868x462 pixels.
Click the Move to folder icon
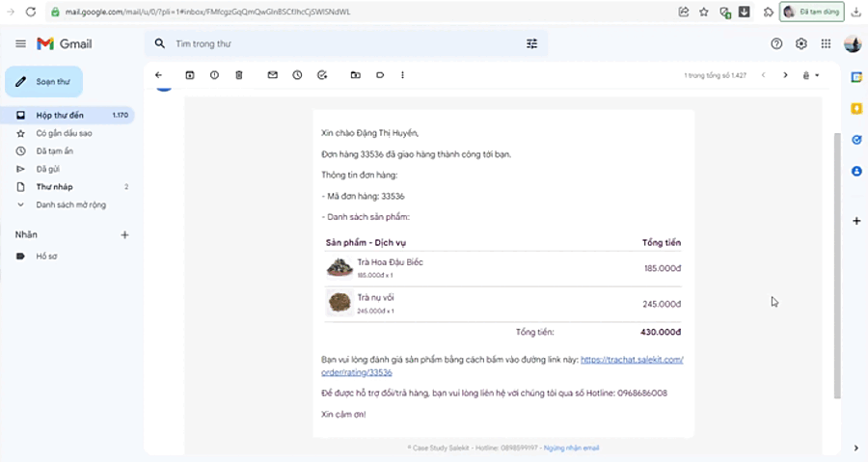(x=356, y=75)
